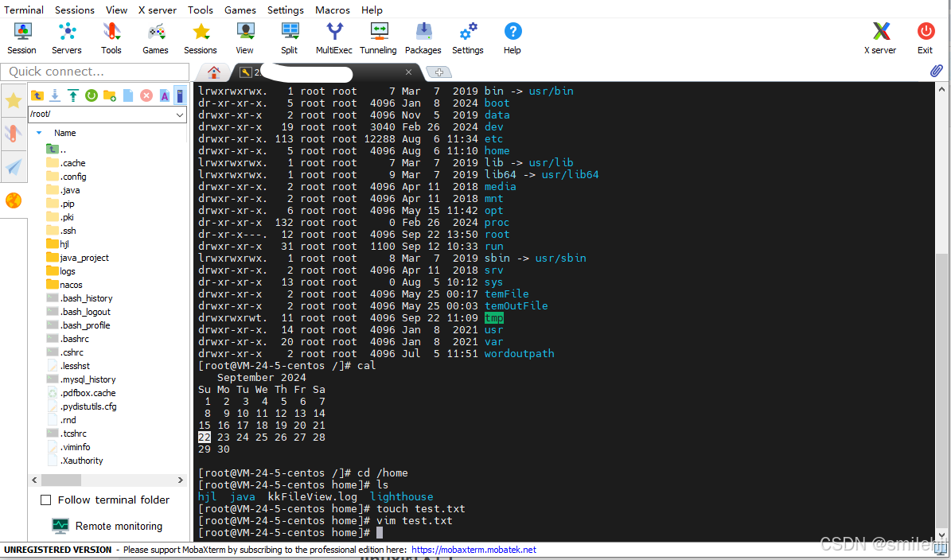The height and width of the screenshot is (560, 951).
Task: Click the red Exit power icon
Action: click(926, 39)
